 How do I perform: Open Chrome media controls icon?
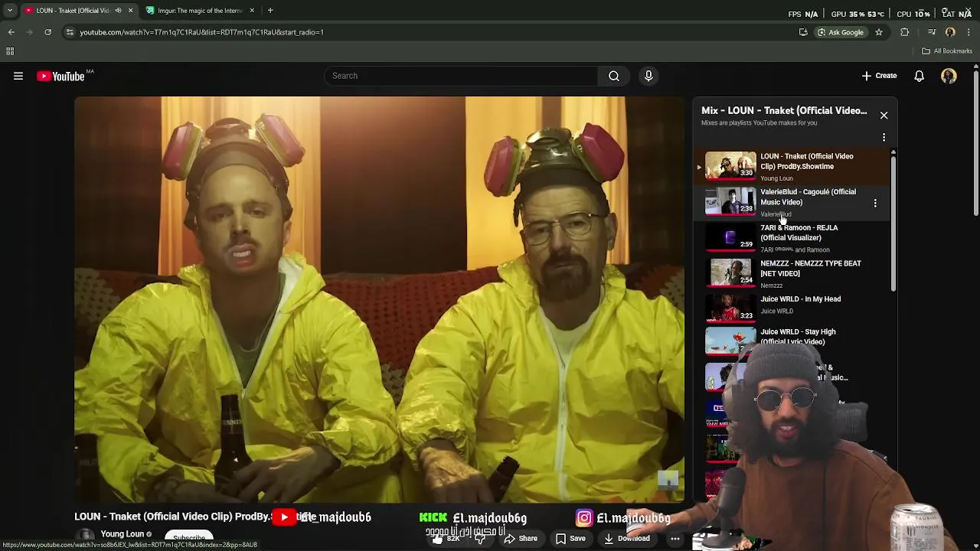(x=932, y=32)
